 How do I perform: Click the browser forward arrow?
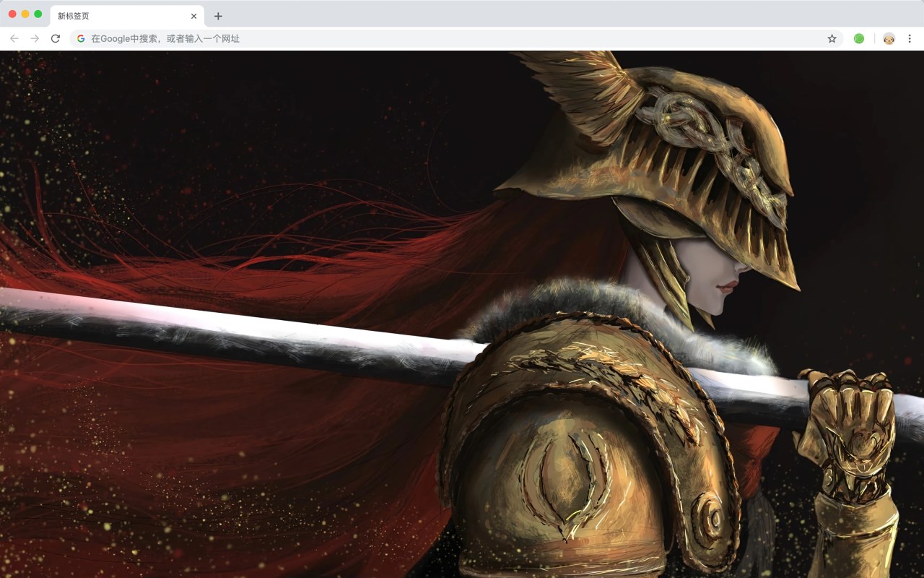click(x=35, y=38)
